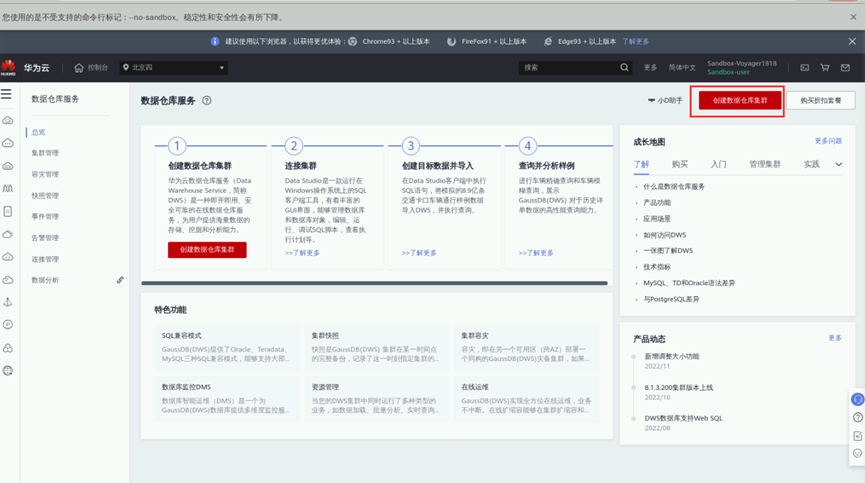Select 总览 in the side menu
865x483 pixels.
coord(38,132)
